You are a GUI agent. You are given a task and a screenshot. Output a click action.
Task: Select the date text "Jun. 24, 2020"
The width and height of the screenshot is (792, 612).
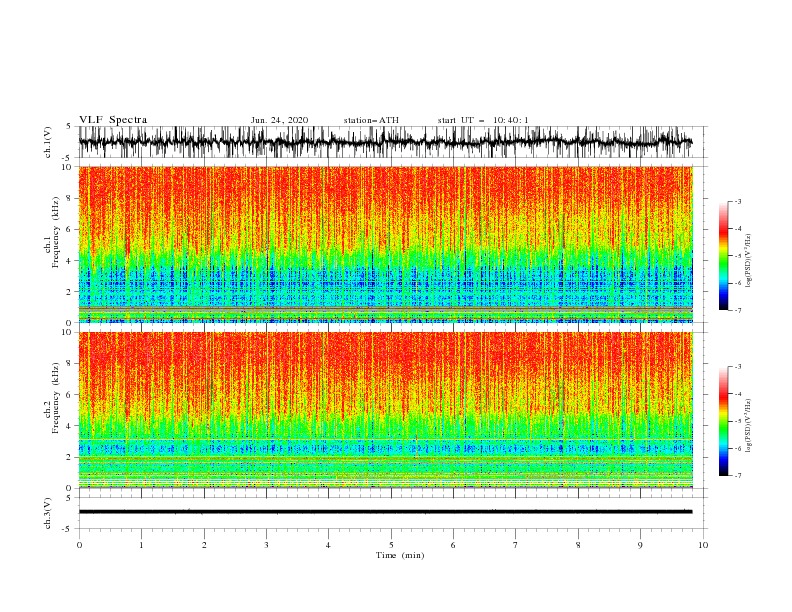click(279, 120)
